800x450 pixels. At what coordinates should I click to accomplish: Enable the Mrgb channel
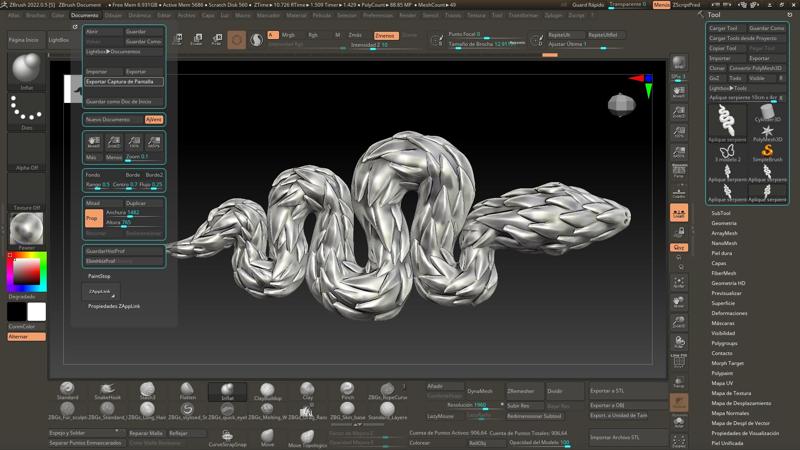(289, 35)
